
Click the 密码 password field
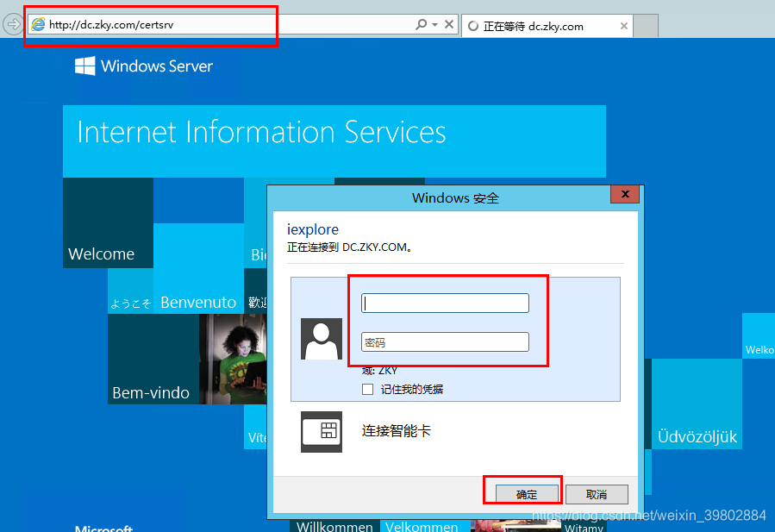pyautogui.click(x=445, y=341)
